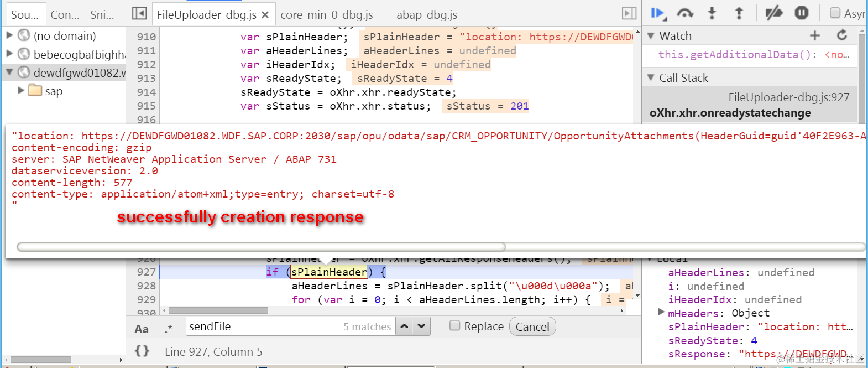
Task: Expand the bebecogbafbighh tree node
Action: click(9, 54)
